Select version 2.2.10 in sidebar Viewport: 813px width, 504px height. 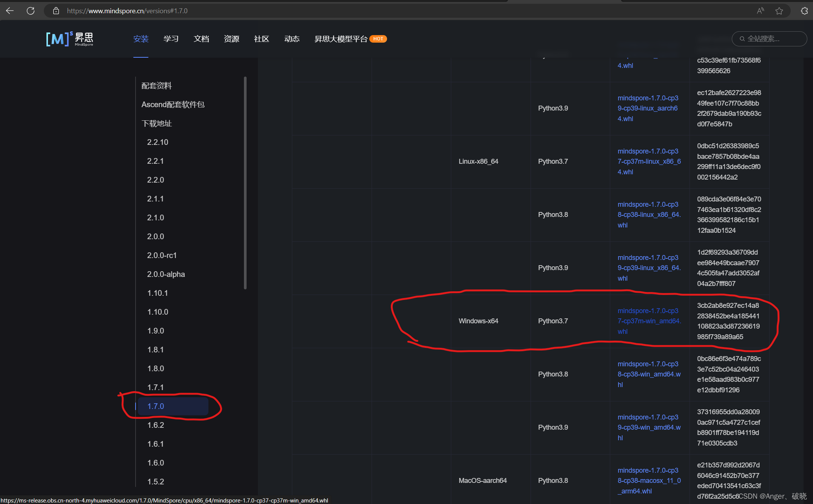click(157, 142)
